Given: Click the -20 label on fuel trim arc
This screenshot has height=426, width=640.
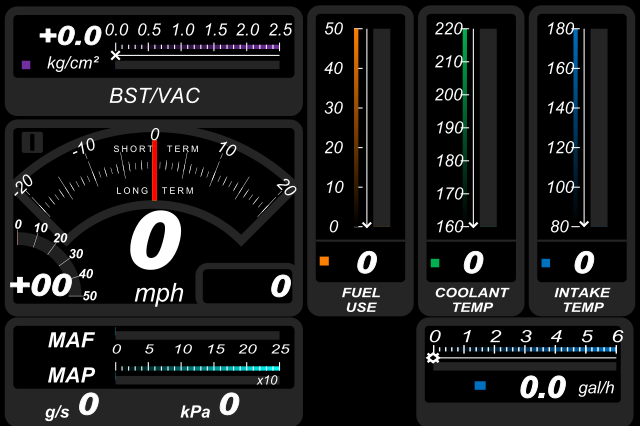Looking at the screenshot, I should pyautogui.click(x=24, y=185).
